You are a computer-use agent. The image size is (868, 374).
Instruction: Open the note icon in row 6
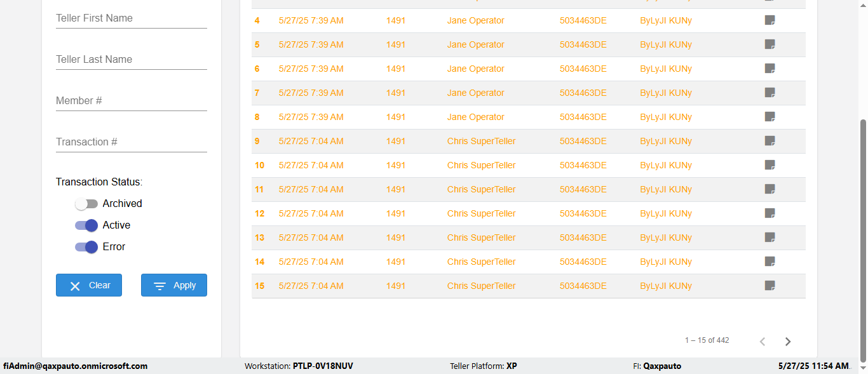click(x=770, y=69)
